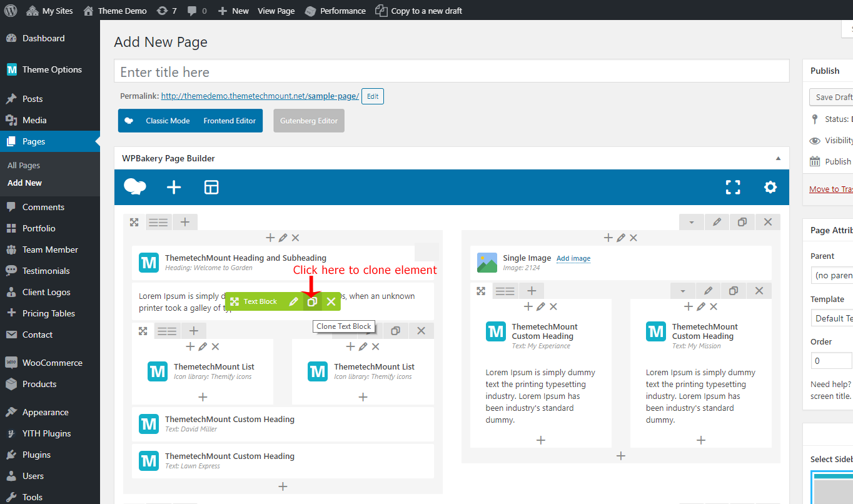The height and width of the screenshot is (504, 853).
Task: Switch to Frontend Editor
Action: 230,121
